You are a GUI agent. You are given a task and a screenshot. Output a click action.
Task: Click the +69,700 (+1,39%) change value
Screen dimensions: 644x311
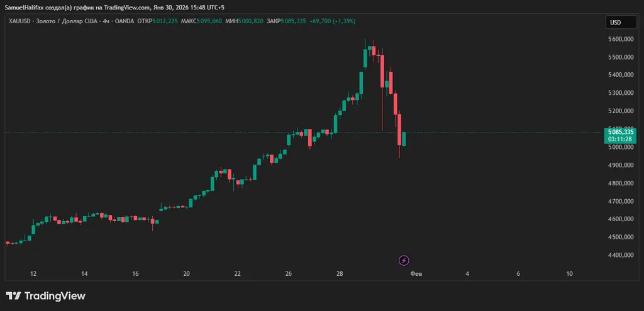[333, 21]
